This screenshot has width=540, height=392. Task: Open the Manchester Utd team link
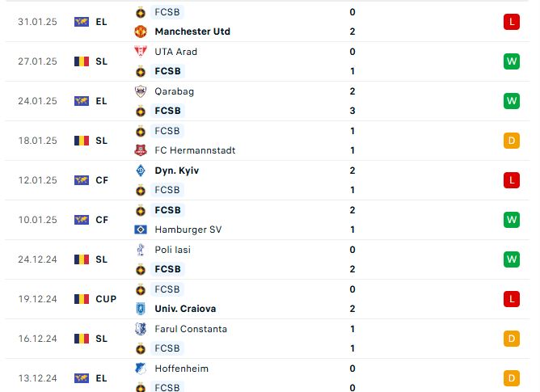pyautogui.click(x=192, y=32)
